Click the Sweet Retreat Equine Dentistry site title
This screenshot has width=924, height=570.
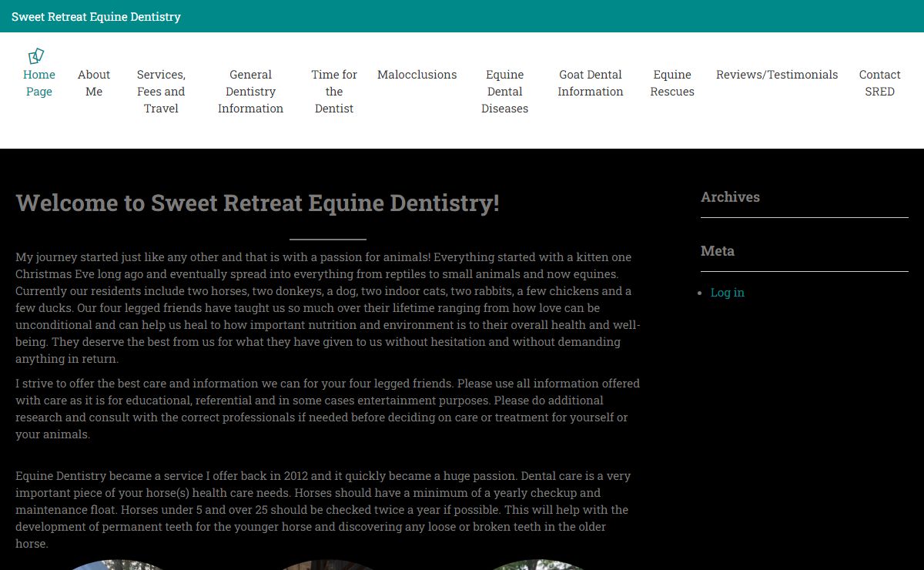(96, 16)
